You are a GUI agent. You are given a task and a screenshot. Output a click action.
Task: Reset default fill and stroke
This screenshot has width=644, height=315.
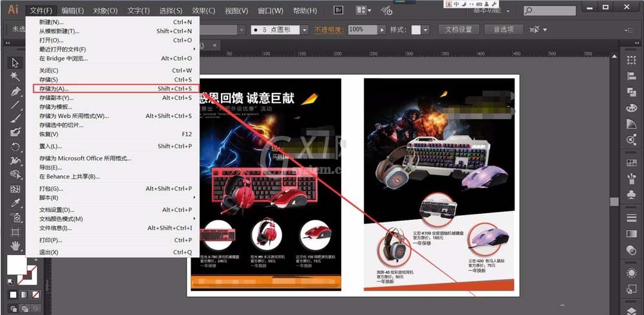pyautogui.click(x=10, y=282)
